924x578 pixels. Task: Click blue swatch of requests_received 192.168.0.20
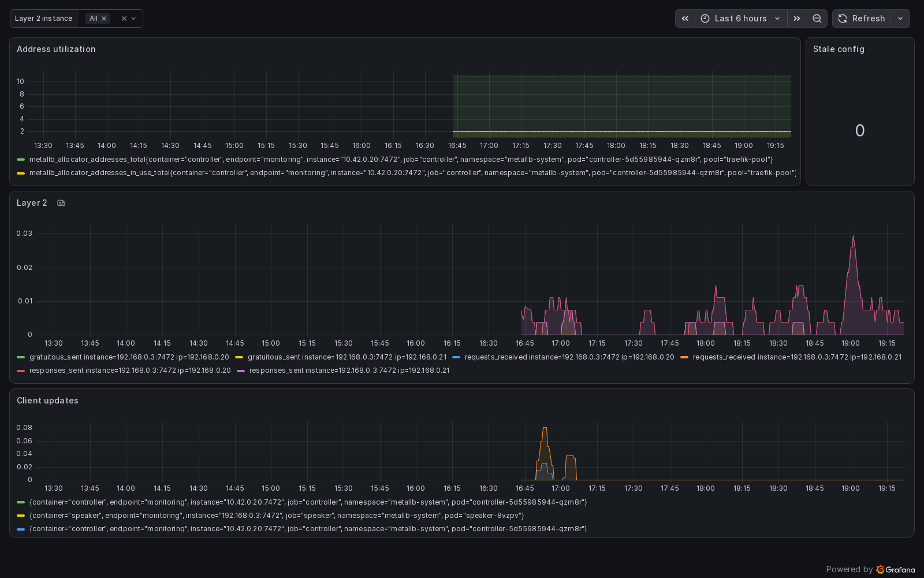456,357
